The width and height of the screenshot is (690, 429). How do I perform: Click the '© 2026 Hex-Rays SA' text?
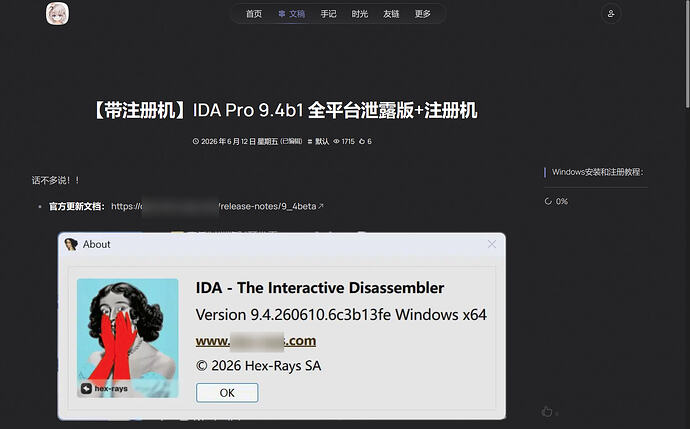coord(258,366)
